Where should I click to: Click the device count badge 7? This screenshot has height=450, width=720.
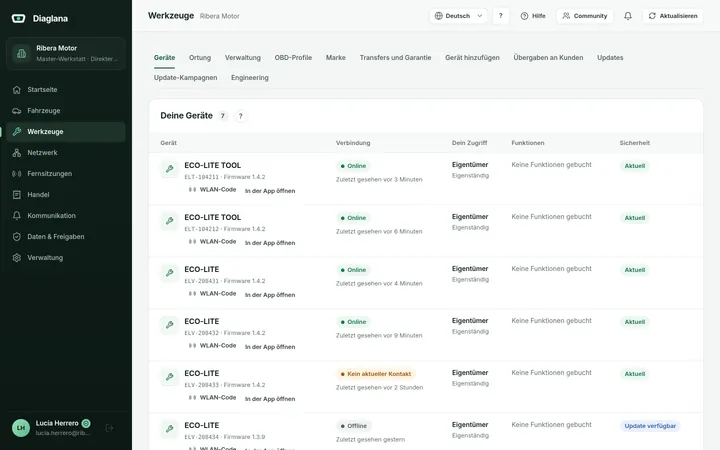coord(223,116)
